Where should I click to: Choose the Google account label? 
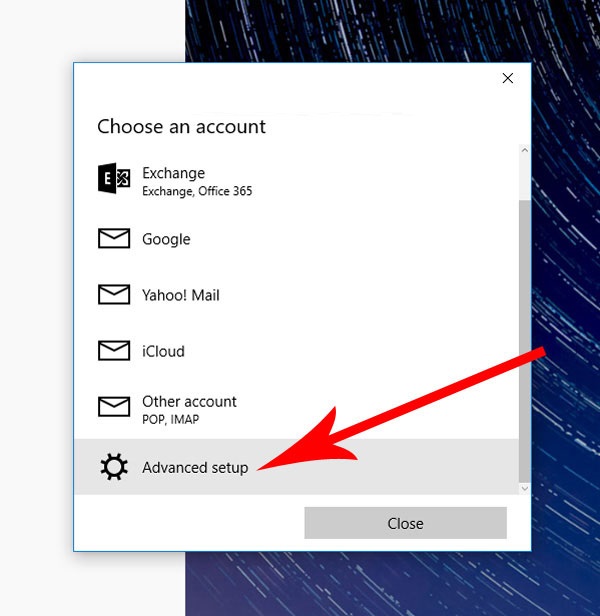click(166, 239)
